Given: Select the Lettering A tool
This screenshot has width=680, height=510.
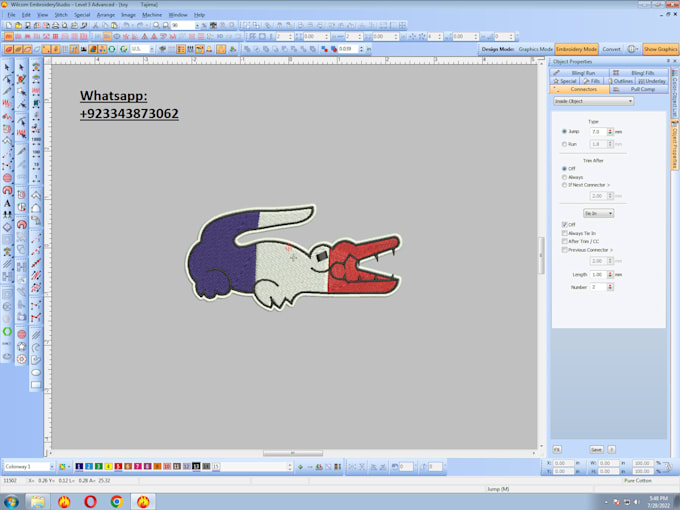Looking at the screenshot, I should (7, 203).
